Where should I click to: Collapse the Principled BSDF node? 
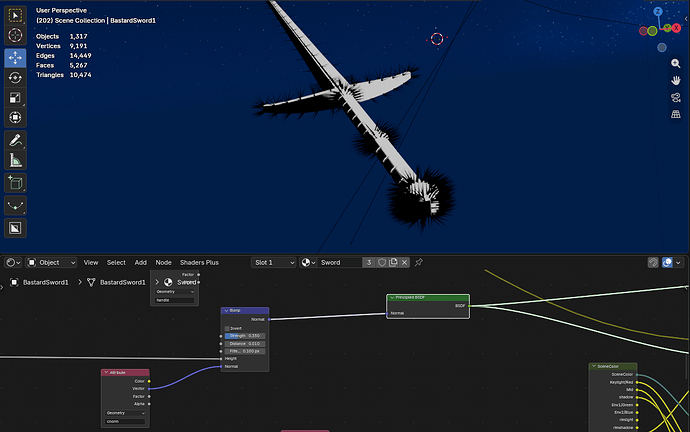click(392, 298)
